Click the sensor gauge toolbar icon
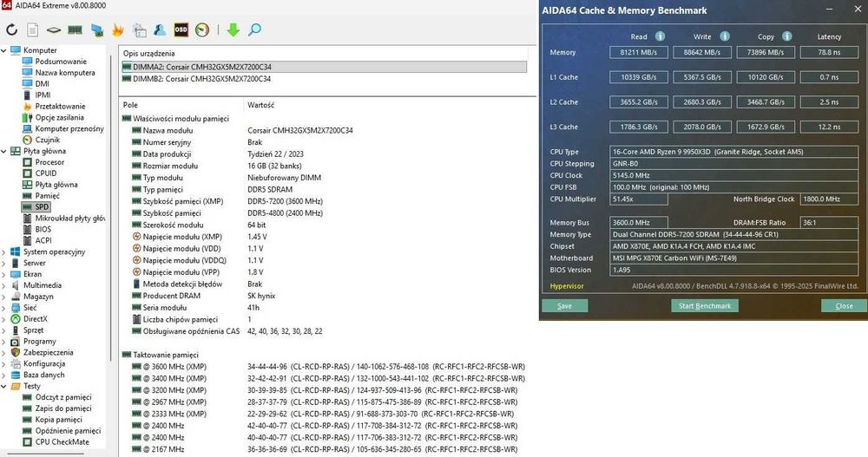The image size is (868, 457). (202, 29)
